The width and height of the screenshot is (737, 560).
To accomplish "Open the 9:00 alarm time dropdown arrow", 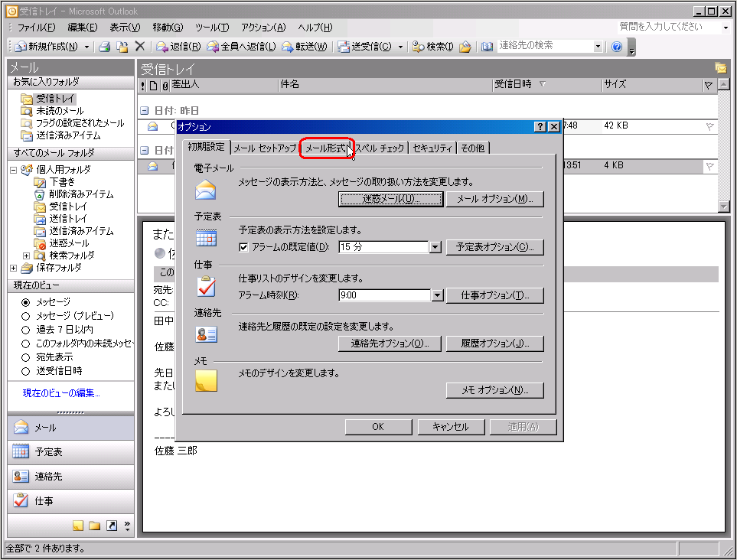I will click(x=437, y=295).
